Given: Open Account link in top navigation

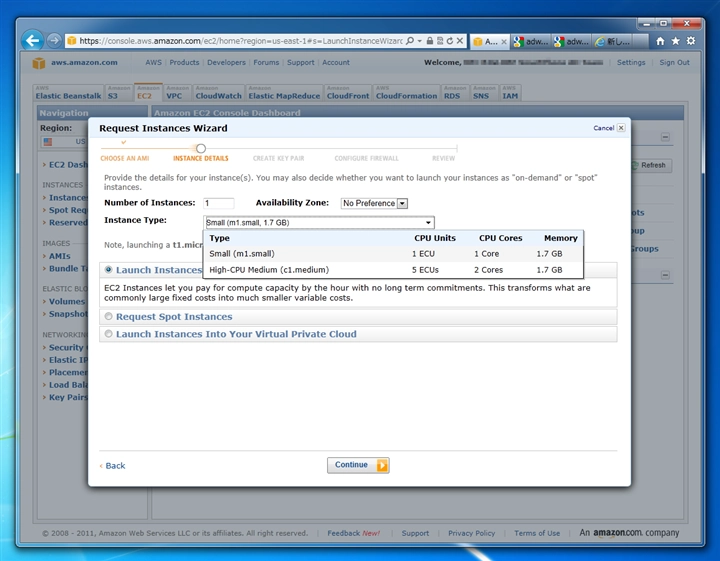Looking at the screenshot, I should 336,62.
